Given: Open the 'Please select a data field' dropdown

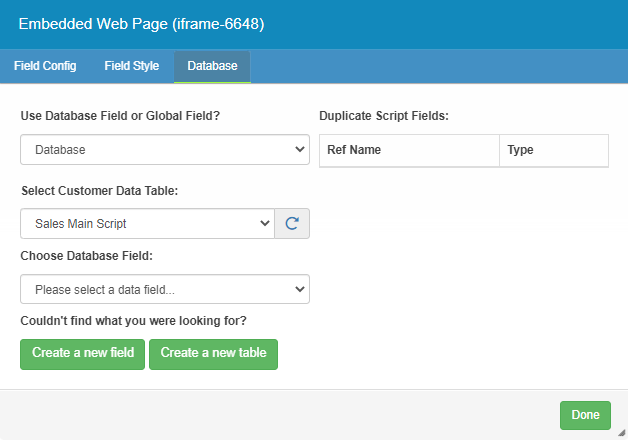Looking at the screenshot, I should pyautogui.click(x=165, y=290).
